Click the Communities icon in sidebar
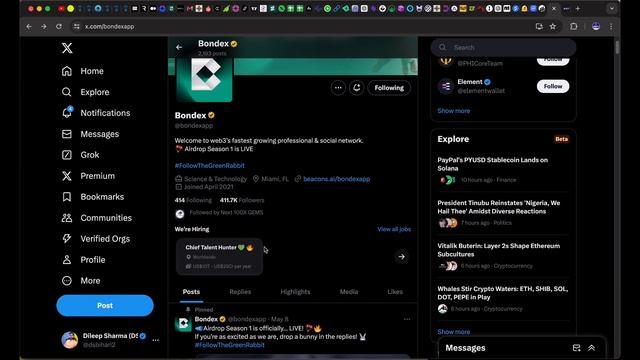640x360 pixels. click(67, 218)
